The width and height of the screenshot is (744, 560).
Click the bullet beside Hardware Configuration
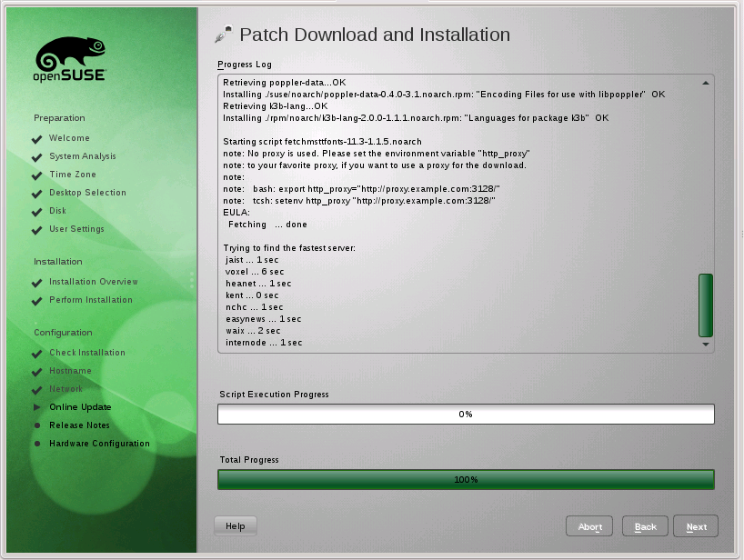coord(37,444)
